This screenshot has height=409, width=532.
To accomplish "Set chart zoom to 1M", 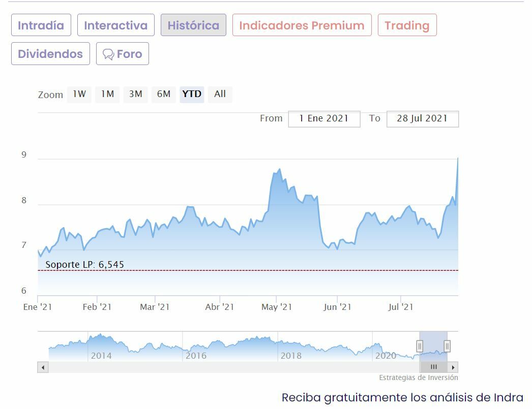I will click(107, 94).
